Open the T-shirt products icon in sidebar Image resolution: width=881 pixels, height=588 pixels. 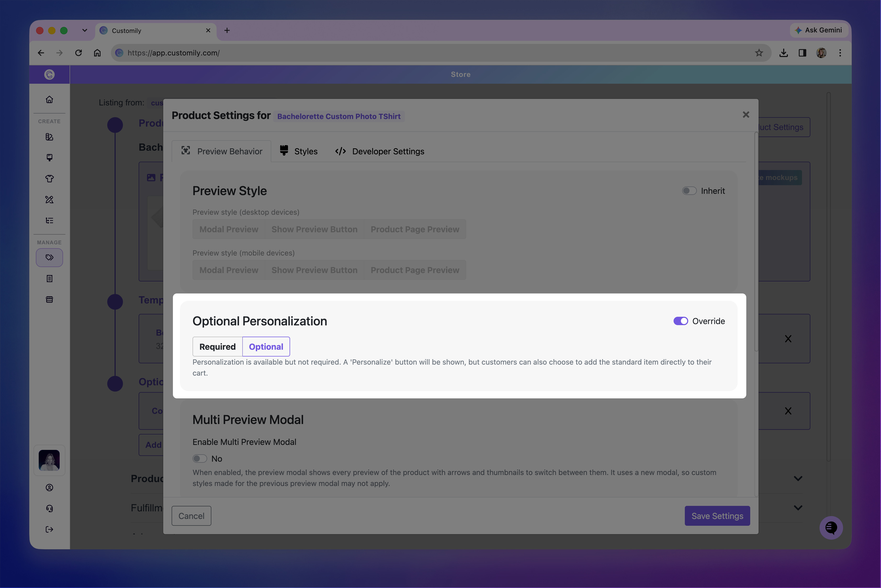click(49, 178)
